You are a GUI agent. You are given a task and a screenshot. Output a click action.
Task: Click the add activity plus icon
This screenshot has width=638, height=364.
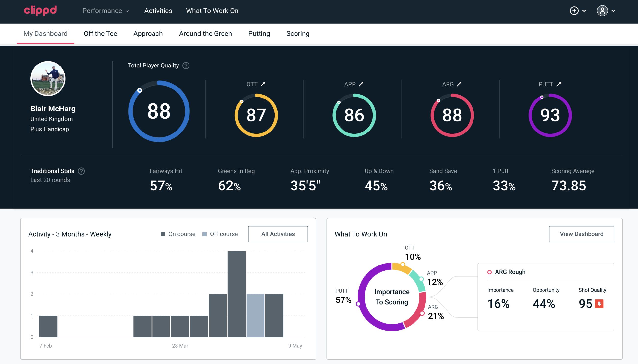pos(574,11)
